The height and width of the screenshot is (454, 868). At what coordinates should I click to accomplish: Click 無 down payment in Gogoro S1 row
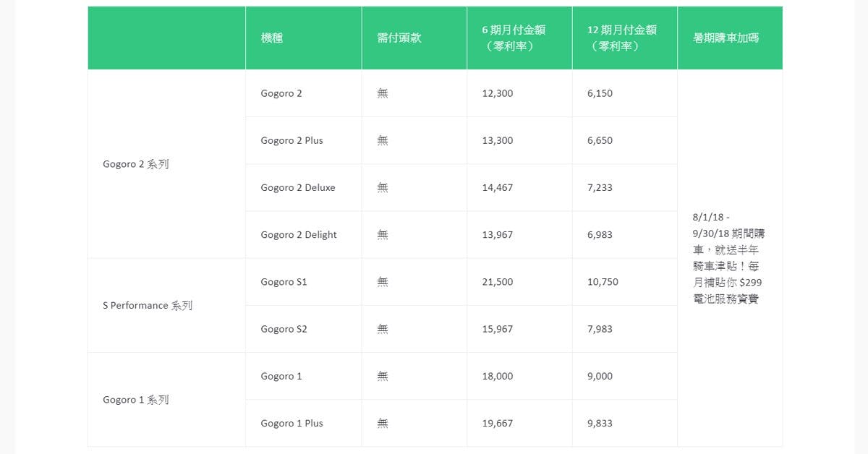point(383,281)
